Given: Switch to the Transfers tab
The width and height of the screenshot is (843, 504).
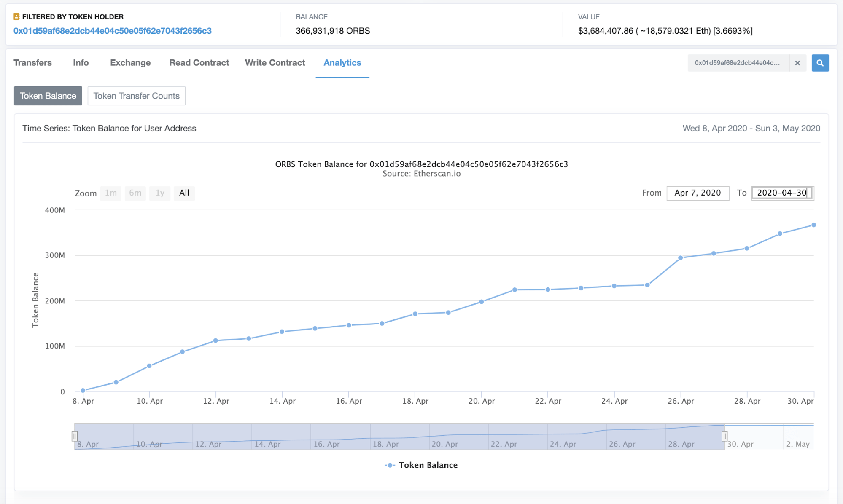Looking at the screenshot, I should tap(32, 63).
